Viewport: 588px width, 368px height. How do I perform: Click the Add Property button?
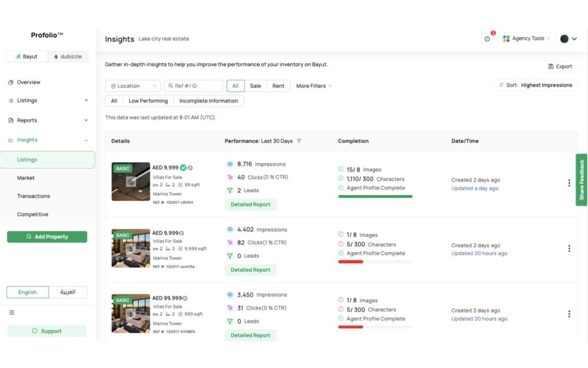click(47, 237)
